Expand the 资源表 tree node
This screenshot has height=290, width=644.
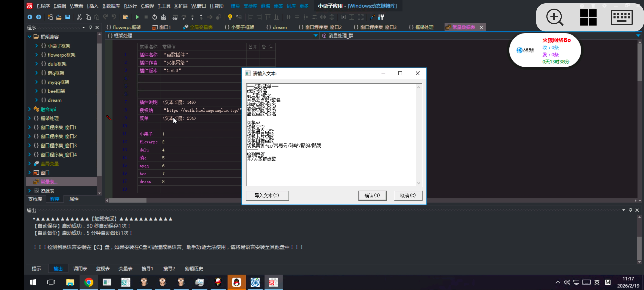point(29,191)
